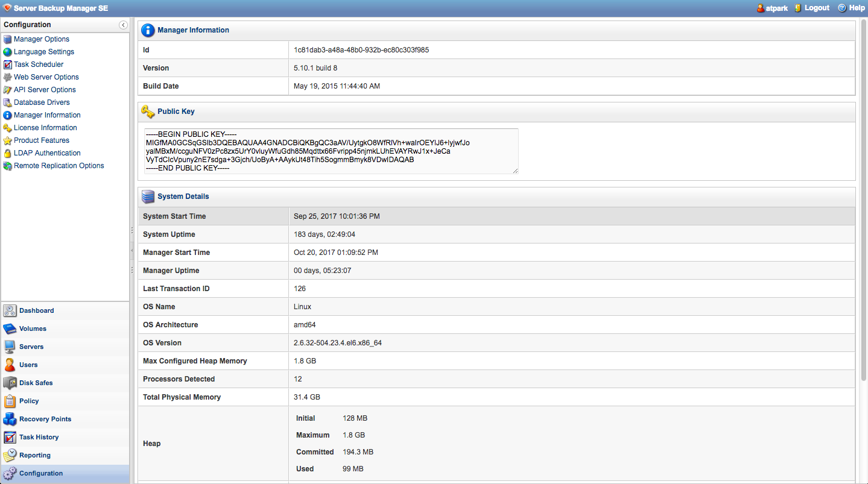868x484 pixels.
Task: Click the Language Settings globe icon
Action: [x=7, y=52]
